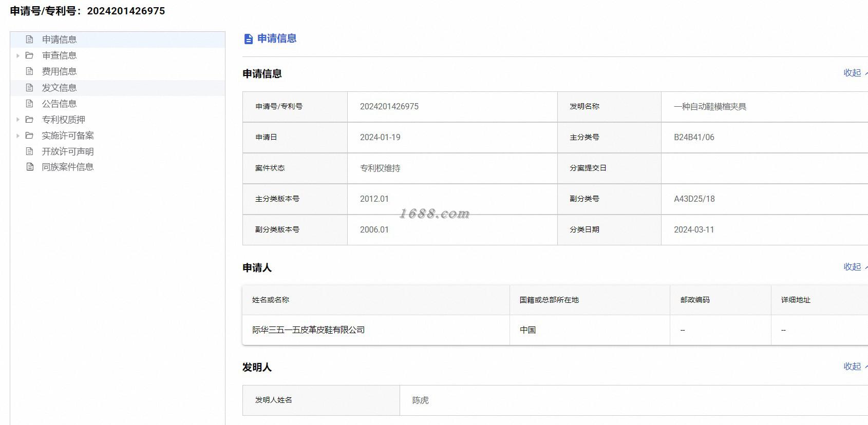The width and height of the screenshot is (868, 425).
Task: Collapse the 申请人 section with 收起
Action: click(x=855, y=267)
